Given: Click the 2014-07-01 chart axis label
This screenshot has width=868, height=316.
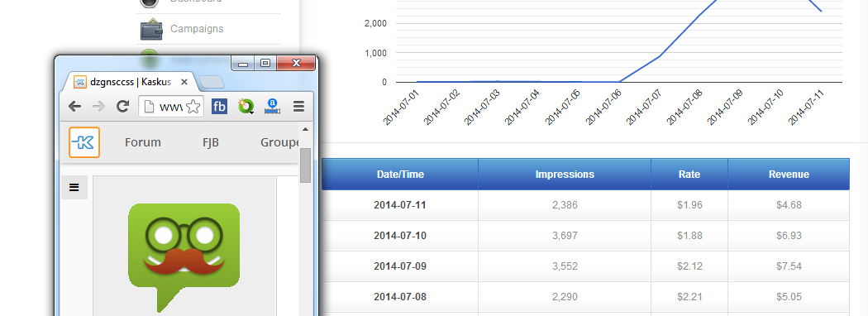Looking at the screenshot, I should pos(401,107).
